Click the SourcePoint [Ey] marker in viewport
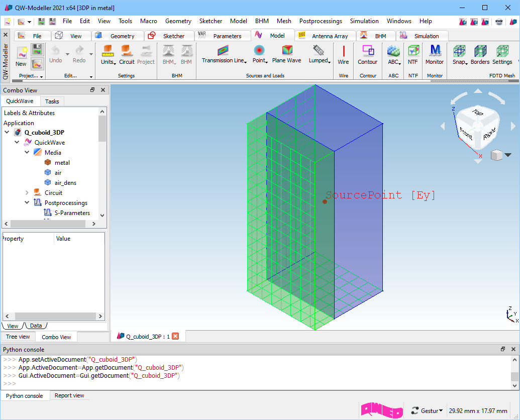 point(325,201)
